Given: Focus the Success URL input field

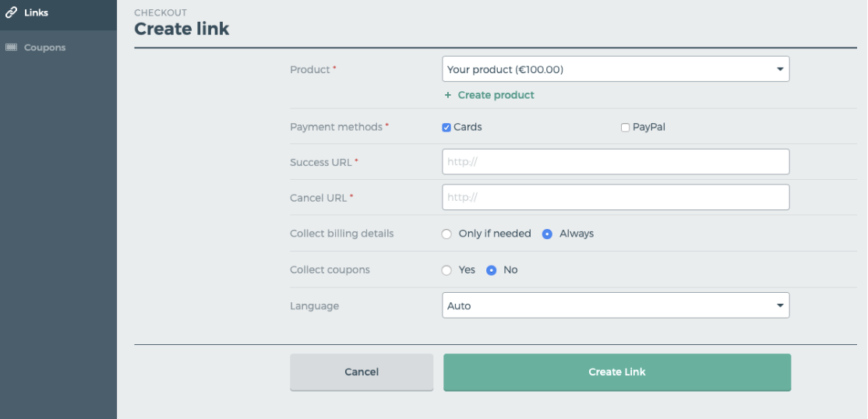Looking at the screenshot, I should [616, 162].
